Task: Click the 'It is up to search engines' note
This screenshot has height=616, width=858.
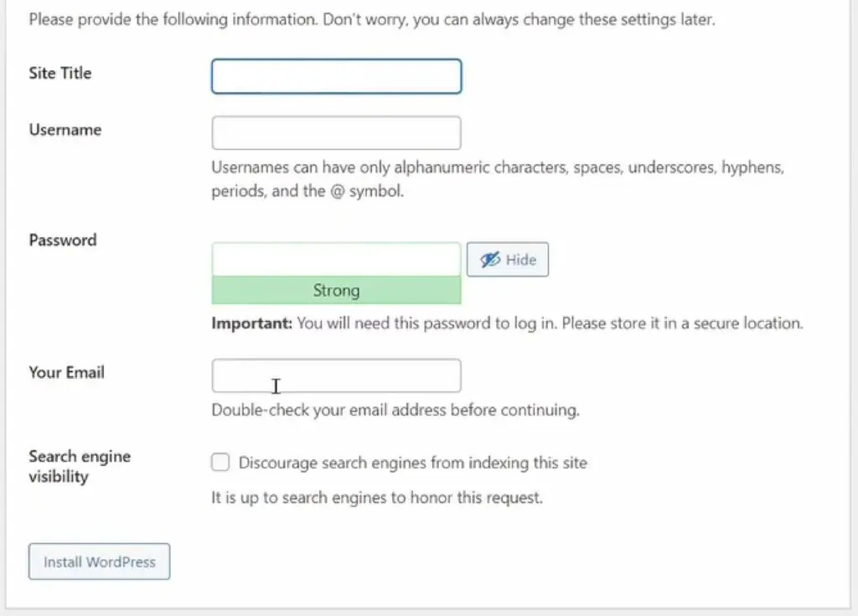Action: coord(376,498)
